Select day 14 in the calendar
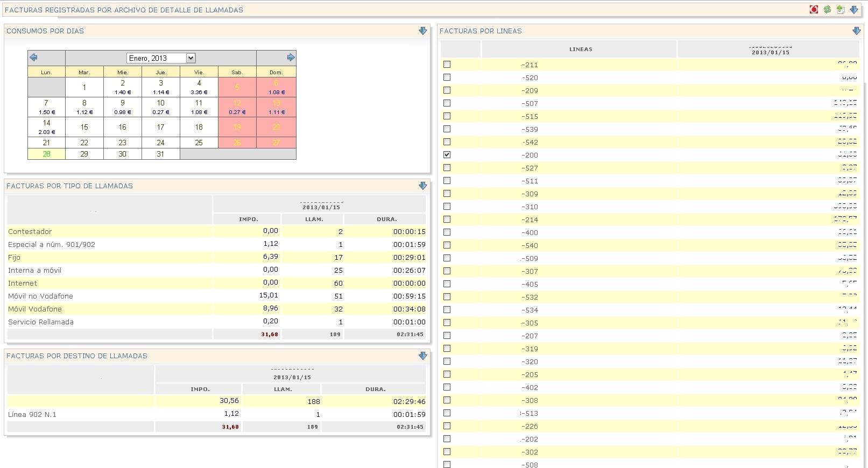 pyautogui.click(x=46, y=127)
